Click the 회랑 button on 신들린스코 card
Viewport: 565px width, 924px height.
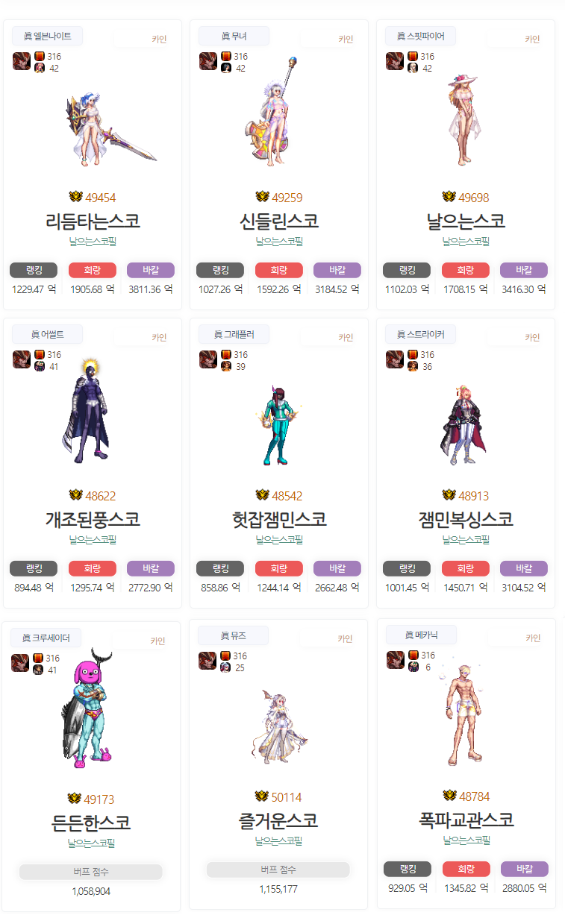click(x=279, y=270)
